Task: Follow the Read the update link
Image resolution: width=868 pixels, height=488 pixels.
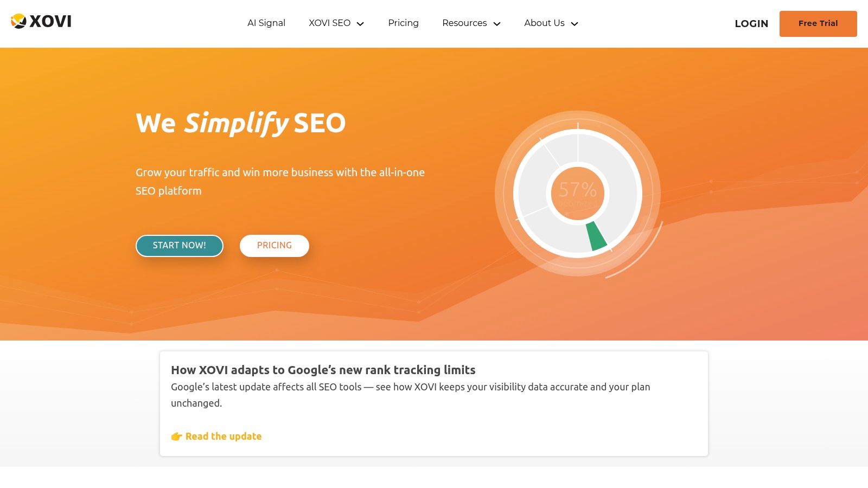Action: click(224, 436)
